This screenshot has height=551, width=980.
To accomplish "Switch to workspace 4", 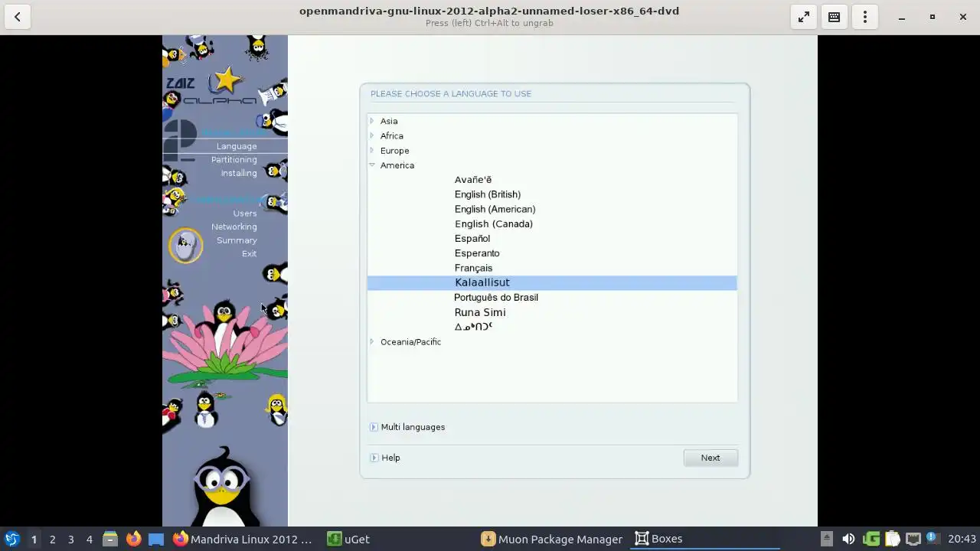I will pos(89,539).
